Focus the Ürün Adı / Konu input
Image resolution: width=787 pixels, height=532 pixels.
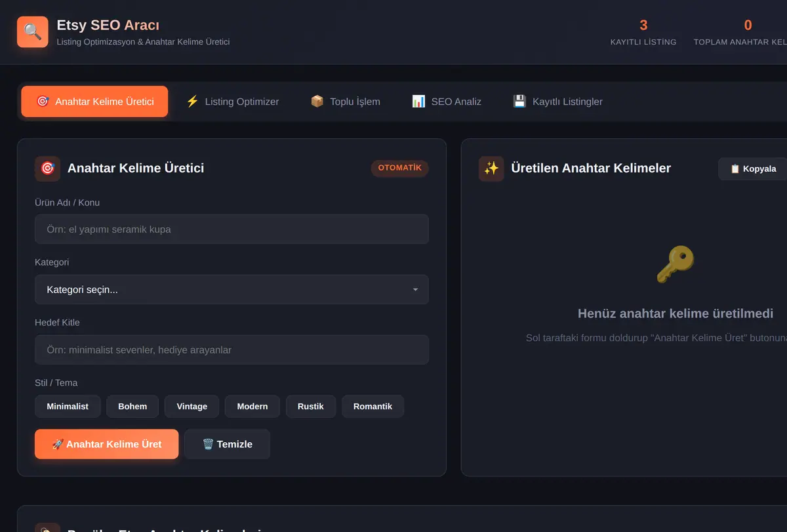coord(232,230)
